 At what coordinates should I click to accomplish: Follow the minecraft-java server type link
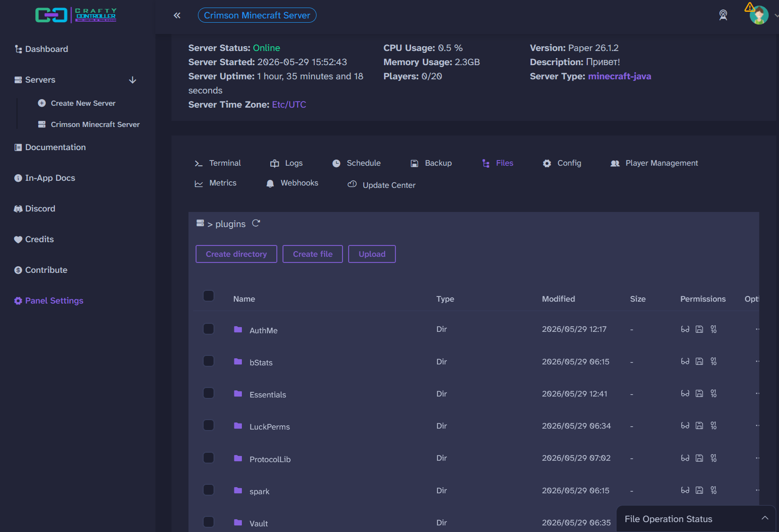pyautogui.click(x=619, y=76)
